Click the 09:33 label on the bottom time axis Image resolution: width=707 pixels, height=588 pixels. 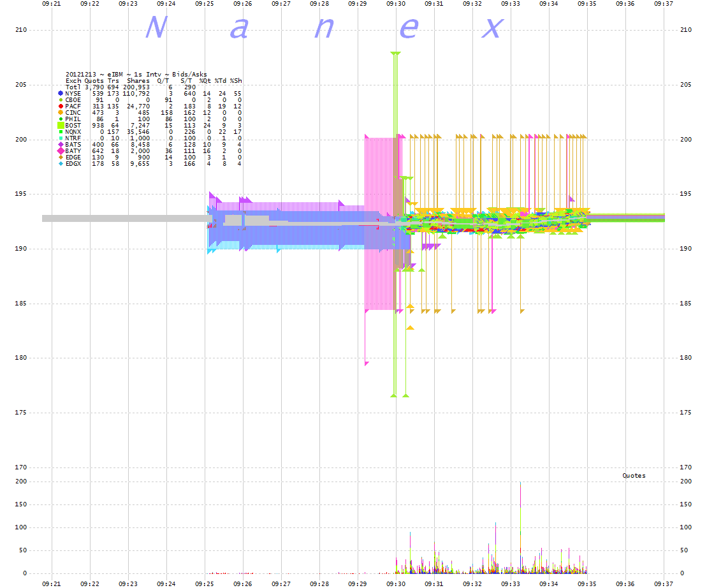tap(511, 584)
